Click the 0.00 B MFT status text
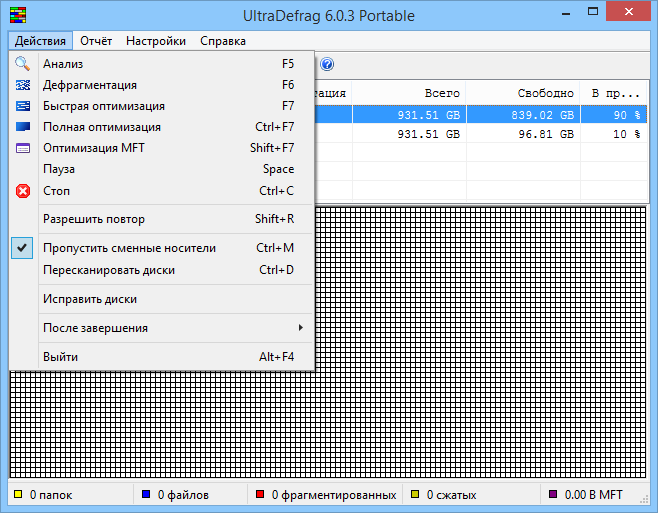Screen dimensions: 658x513 [593, 495]
